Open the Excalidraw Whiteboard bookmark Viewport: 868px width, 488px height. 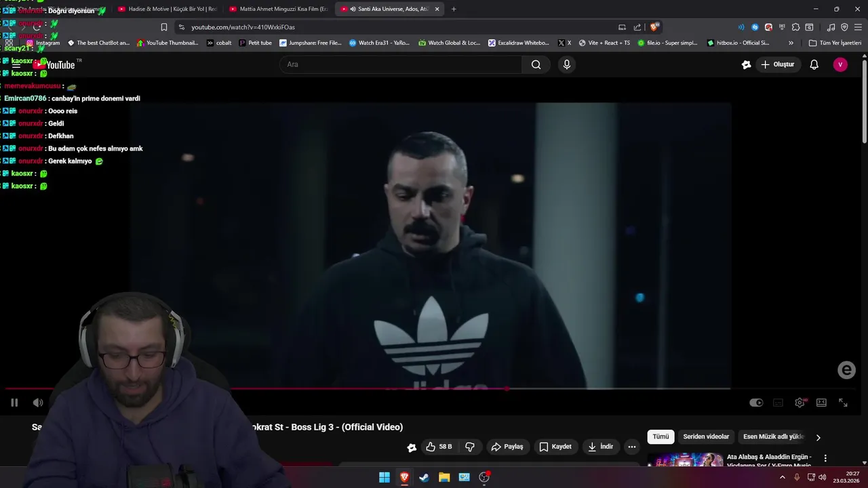(x=519, y=43)
